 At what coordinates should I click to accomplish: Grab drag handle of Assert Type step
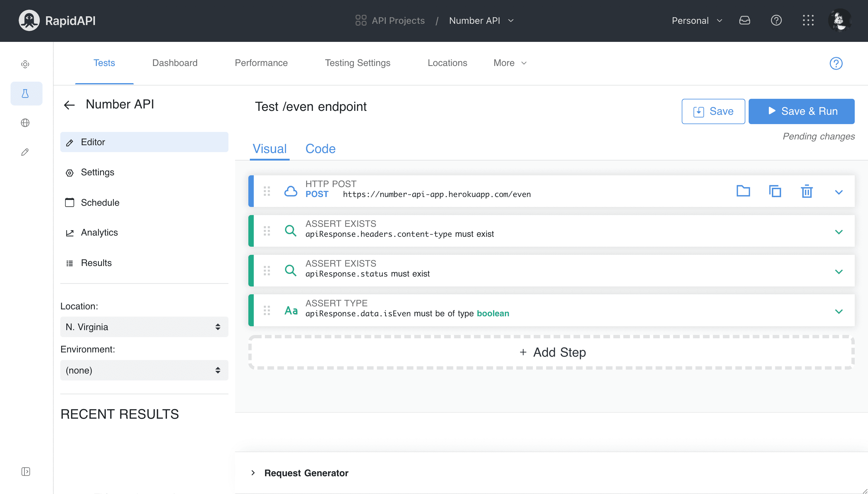click(267, 310)
